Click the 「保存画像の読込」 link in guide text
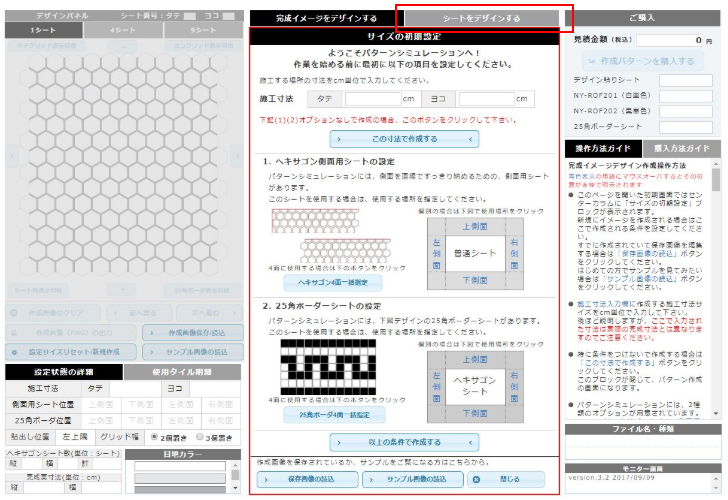 point(650,253)
